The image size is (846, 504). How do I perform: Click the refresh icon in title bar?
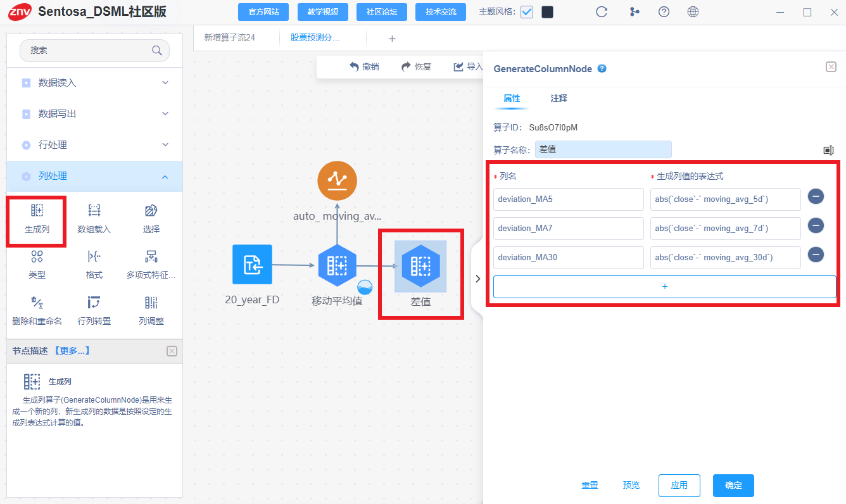tap(602, 12)
